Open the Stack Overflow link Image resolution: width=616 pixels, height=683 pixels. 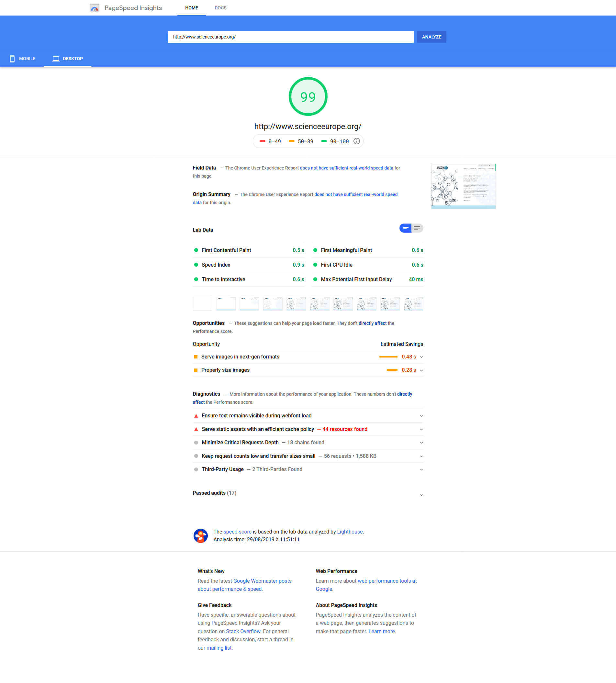pyautogui.click(x=243, y=631)
